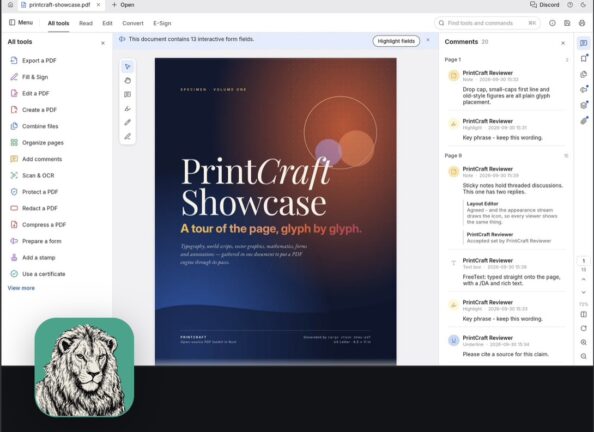Open the help icon near Discord
Viewport: 594px width, 432px height.
570,5
